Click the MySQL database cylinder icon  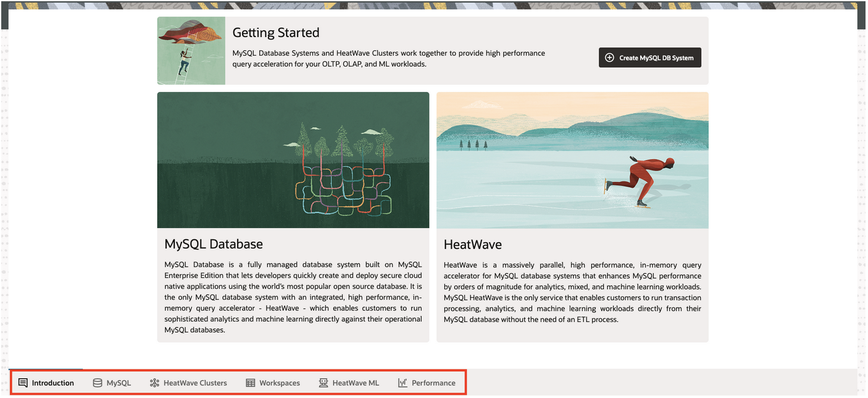tap(98, 383)
